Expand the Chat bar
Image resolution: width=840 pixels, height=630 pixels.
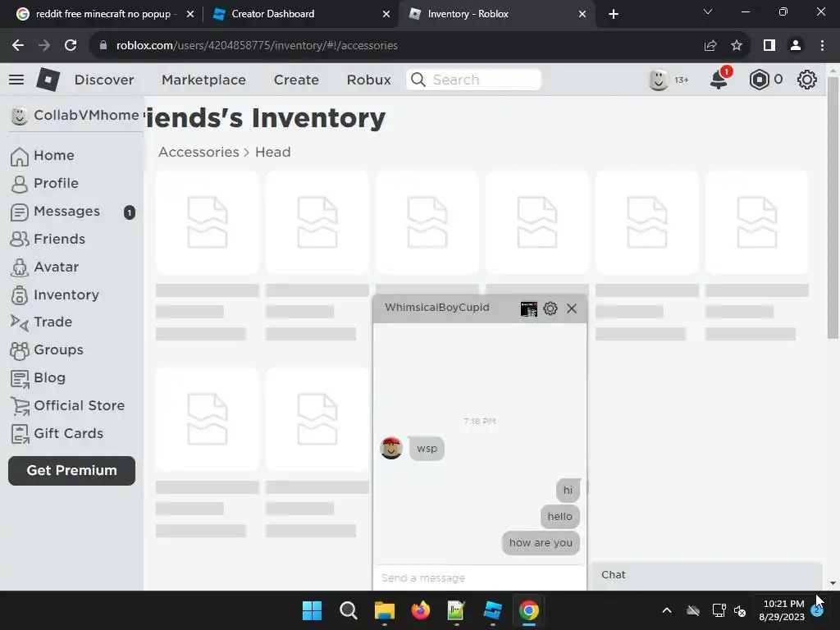[706, 575]
